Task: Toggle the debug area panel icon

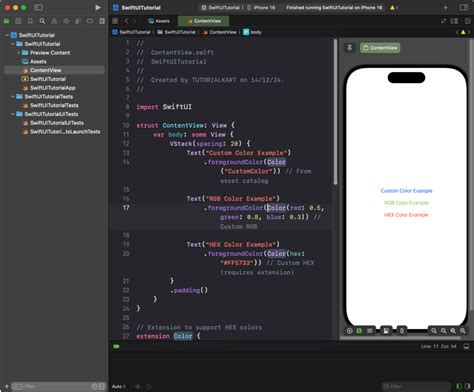Action: (x=466, y=346)
